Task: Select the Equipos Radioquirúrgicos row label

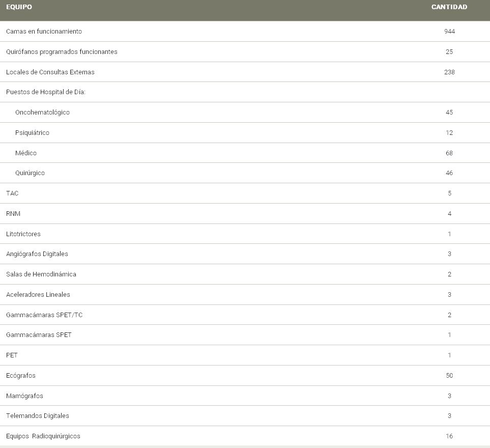Action: [x=43, y=436]
